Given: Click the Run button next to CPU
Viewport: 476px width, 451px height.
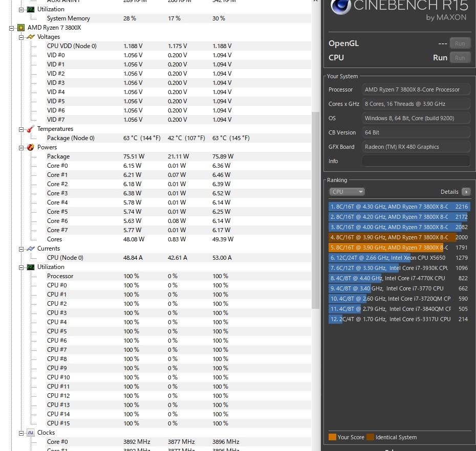Looking at the screenshot, I should (x=460, y=58).
